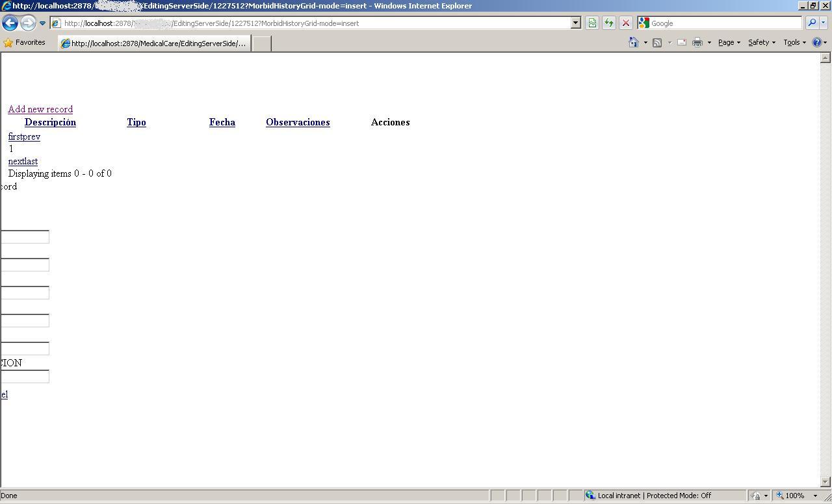Click the Read mail envelope icon

point(682,42)
